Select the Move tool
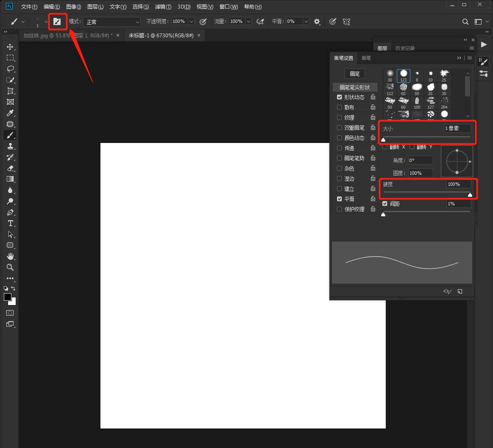493x448 pixels. click(x=10, y=47)
